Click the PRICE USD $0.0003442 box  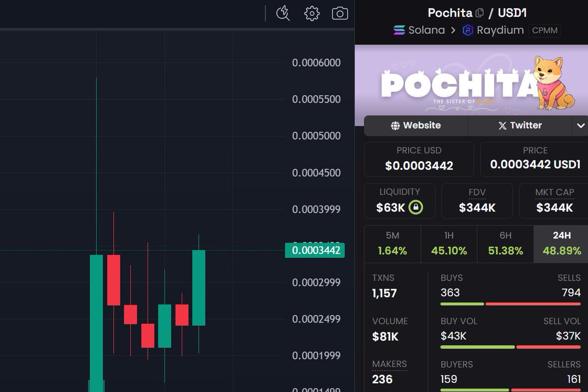tap(419, 159)
